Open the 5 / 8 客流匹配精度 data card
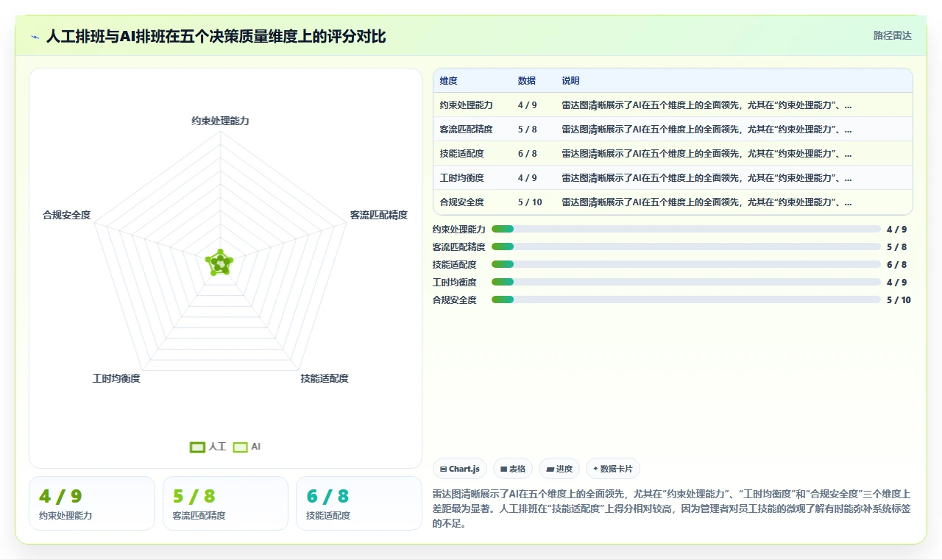Image resolution: width=942 pixels, height=560 pixels. tap(225, 503)
